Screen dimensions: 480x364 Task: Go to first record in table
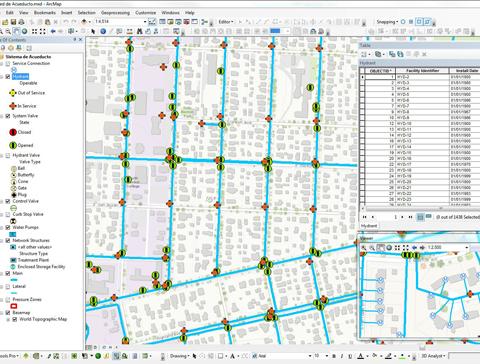point(365,217)
